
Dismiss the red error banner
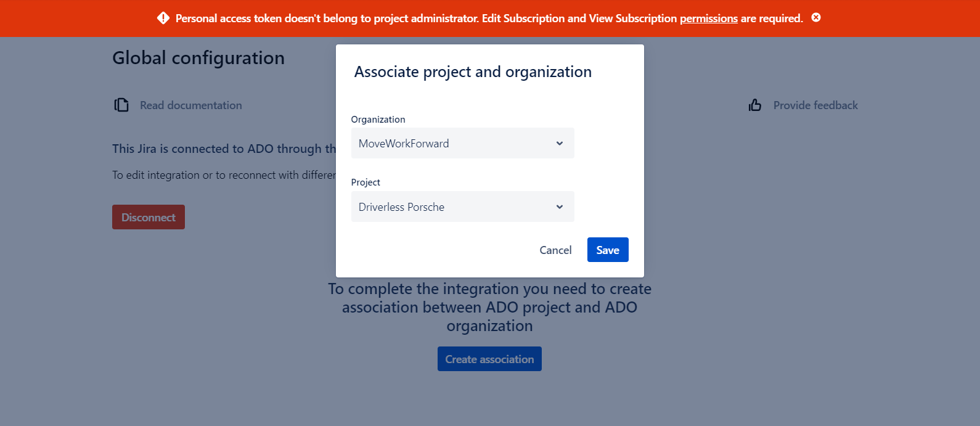point(816,18)
